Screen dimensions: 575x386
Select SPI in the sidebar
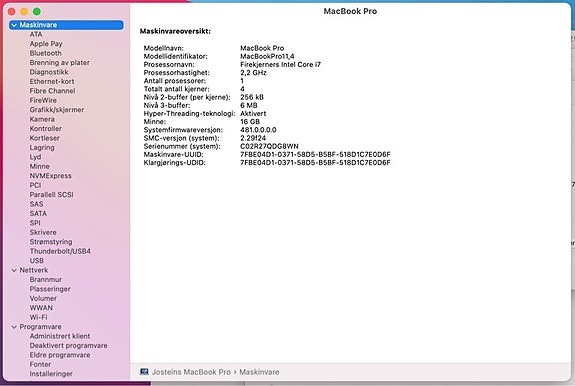(x=35, y=223)
